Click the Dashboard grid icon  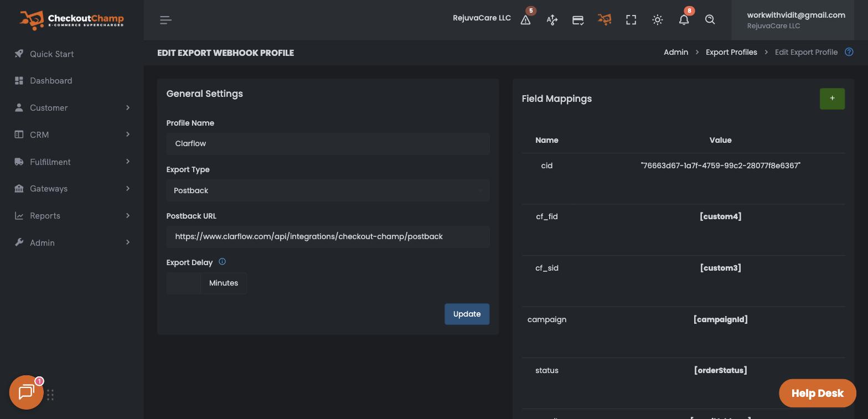coord(19,81)
